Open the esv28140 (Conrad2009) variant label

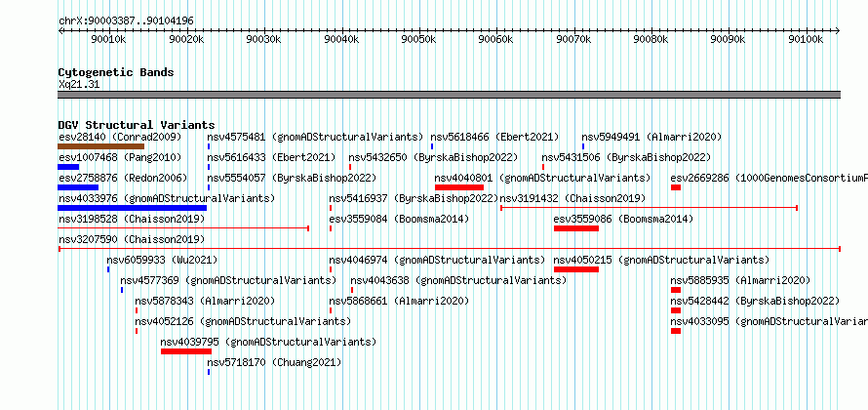coord(120,137)
